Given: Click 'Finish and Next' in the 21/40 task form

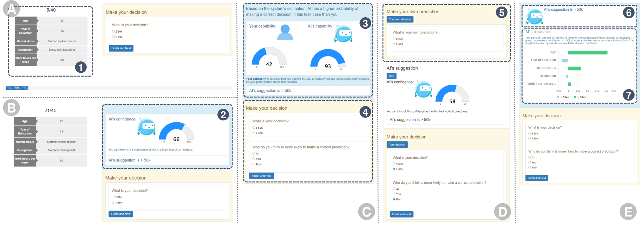Looking at the screenshot, I should pyautogui.click(x=121, y=214).
